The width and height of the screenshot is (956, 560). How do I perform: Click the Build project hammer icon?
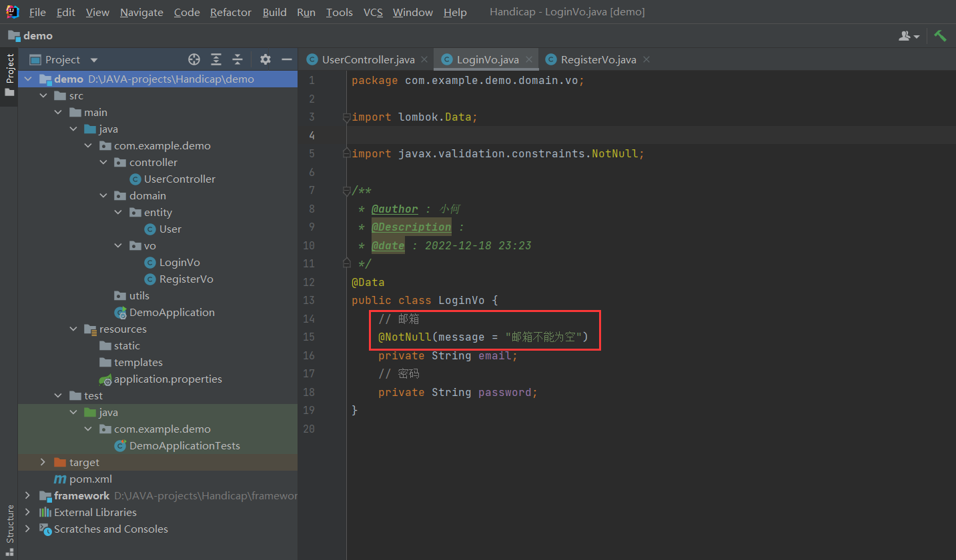(940, 36)
